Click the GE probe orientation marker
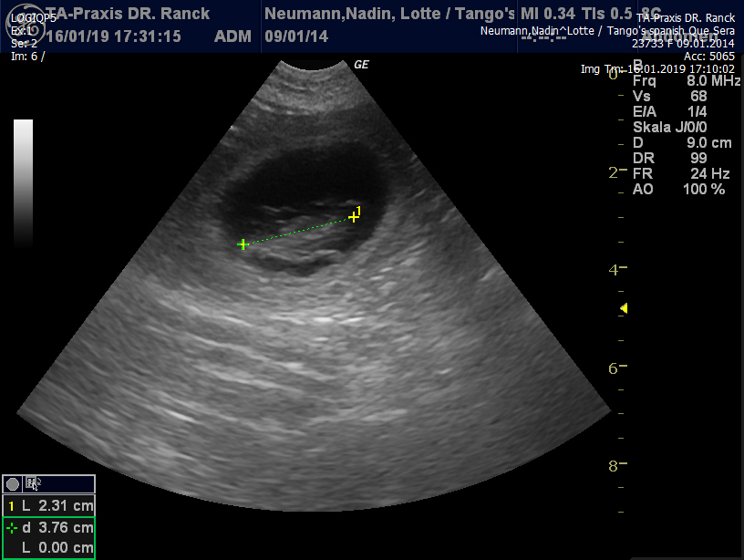 [x=361, y=65]
